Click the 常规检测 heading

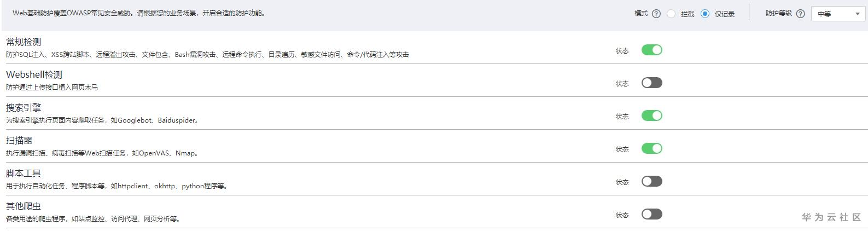(x=23, y=42)
